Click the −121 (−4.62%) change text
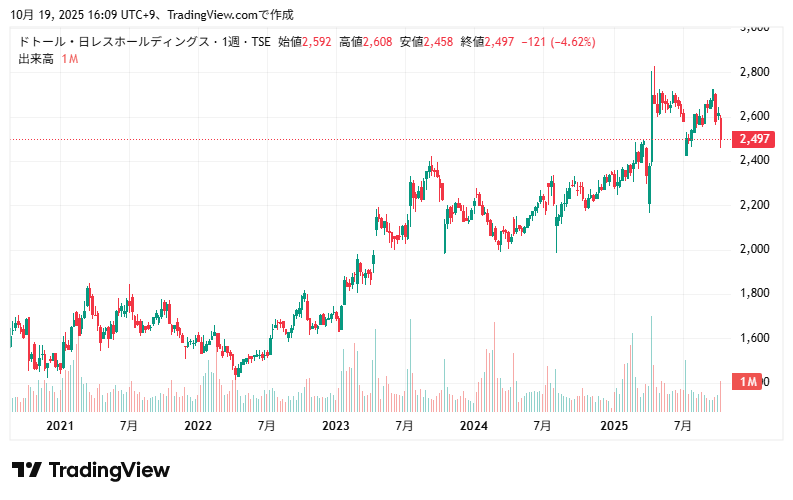This screenshot has width=793, height=500. [559, 42]
